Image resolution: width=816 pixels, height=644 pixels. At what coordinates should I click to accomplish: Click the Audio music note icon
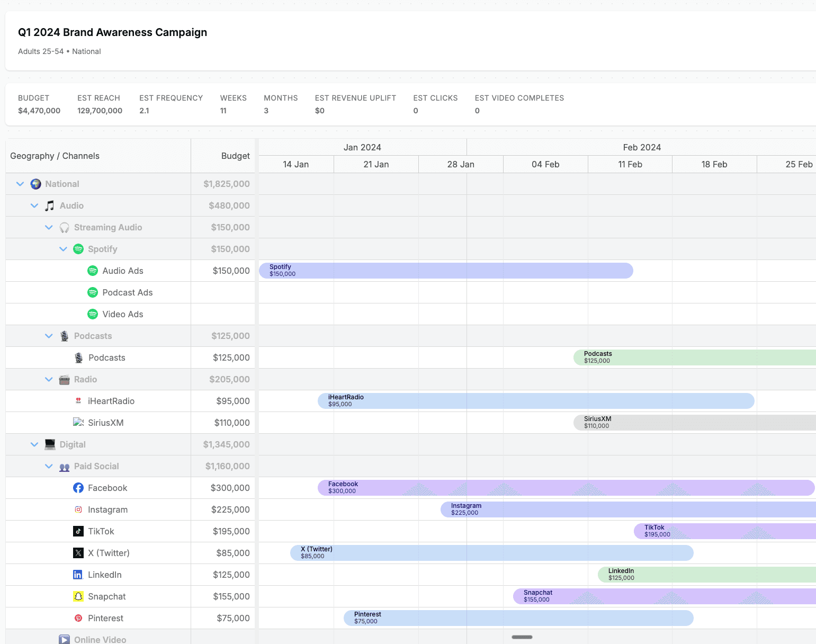pyautogui.click(x=50, y=205)
